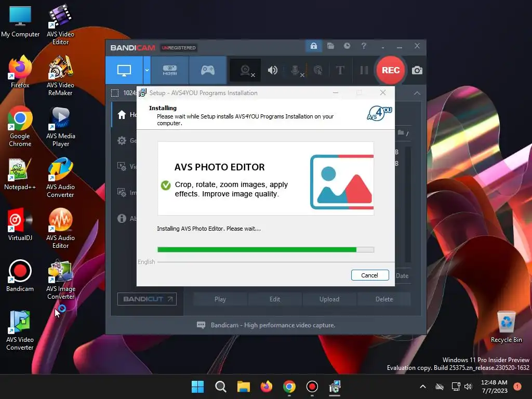Viewport: 532px width, 399px height.
Task: Click Delete button in Bandicam
Action: [x=384, y=299]
